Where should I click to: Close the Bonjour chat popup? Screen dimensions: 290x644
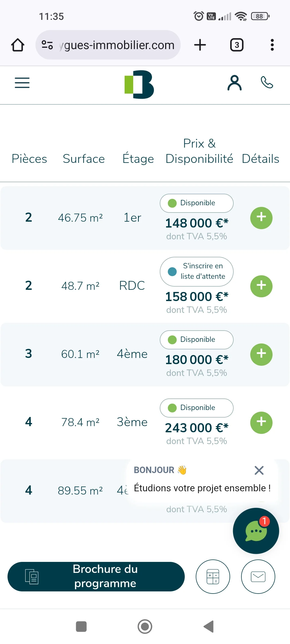pyautogui.click(x=259, y=470)
